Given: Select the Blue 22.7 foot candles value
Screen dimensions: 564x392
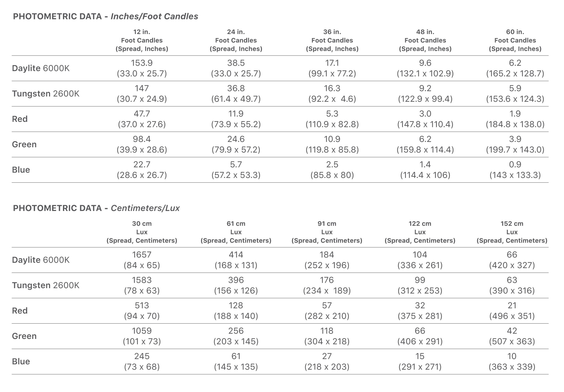Looking at the screenshot, I should (142, 165).
